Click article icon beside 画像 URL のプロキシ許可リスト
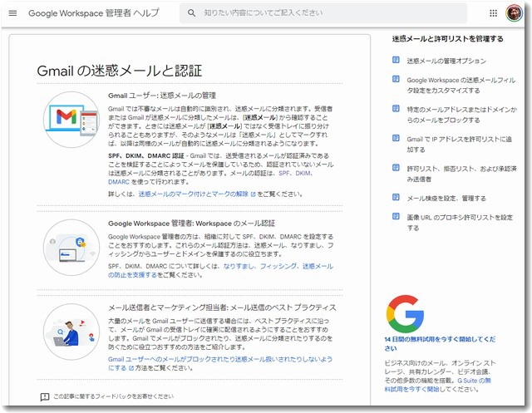Viewport: 532px width, 413px height. [396, 216]
